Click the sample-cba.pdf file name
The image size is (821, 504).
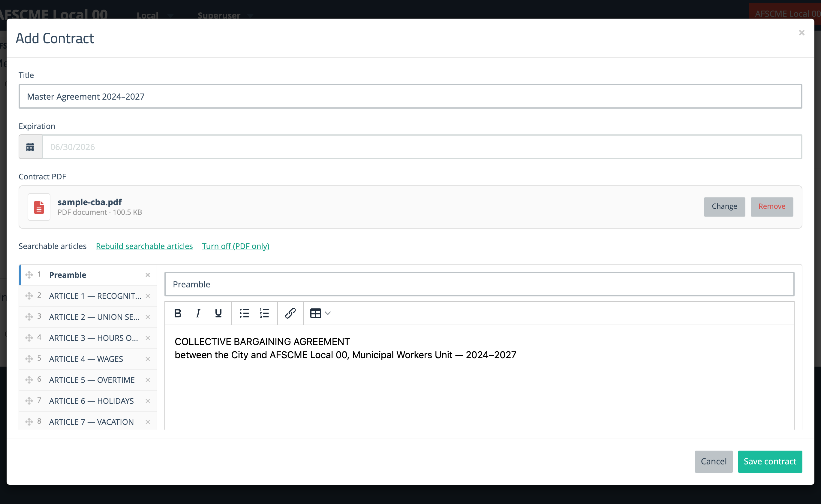[x=90, y=202]
